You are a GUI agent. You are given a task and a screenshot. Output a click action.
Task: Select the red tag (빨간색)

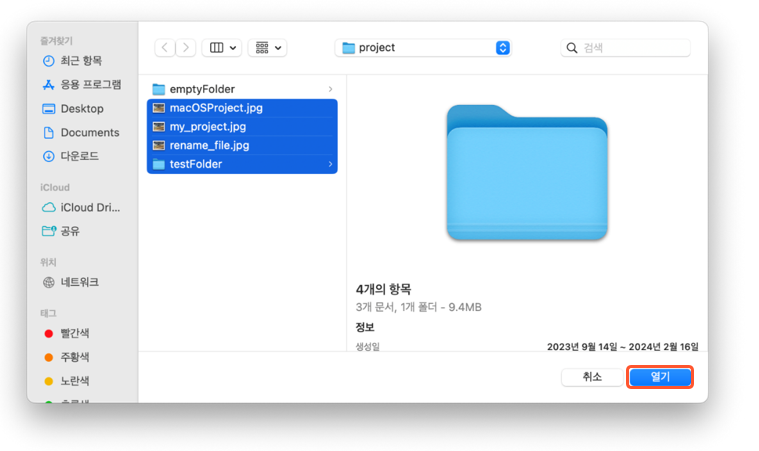67,333
